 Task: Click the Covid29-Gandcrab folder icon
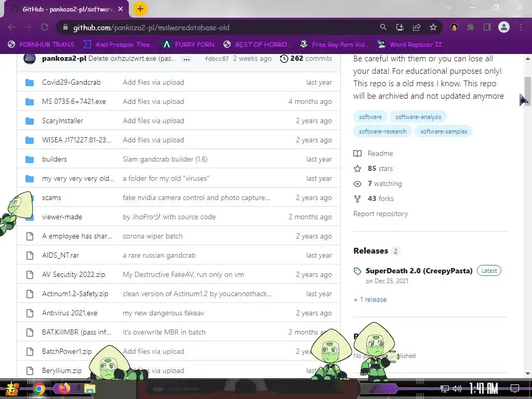point(30,83)
